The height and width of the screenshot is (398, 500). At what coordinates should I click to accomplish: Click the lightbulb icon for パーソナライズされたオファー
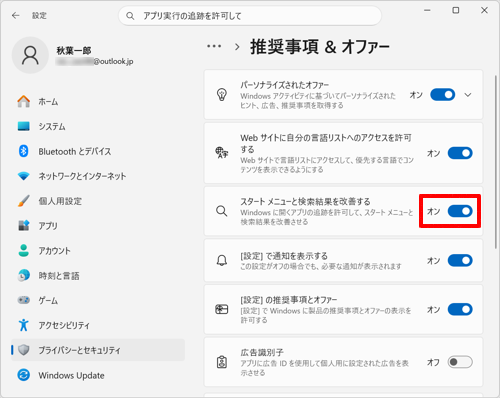click(222, 95)
